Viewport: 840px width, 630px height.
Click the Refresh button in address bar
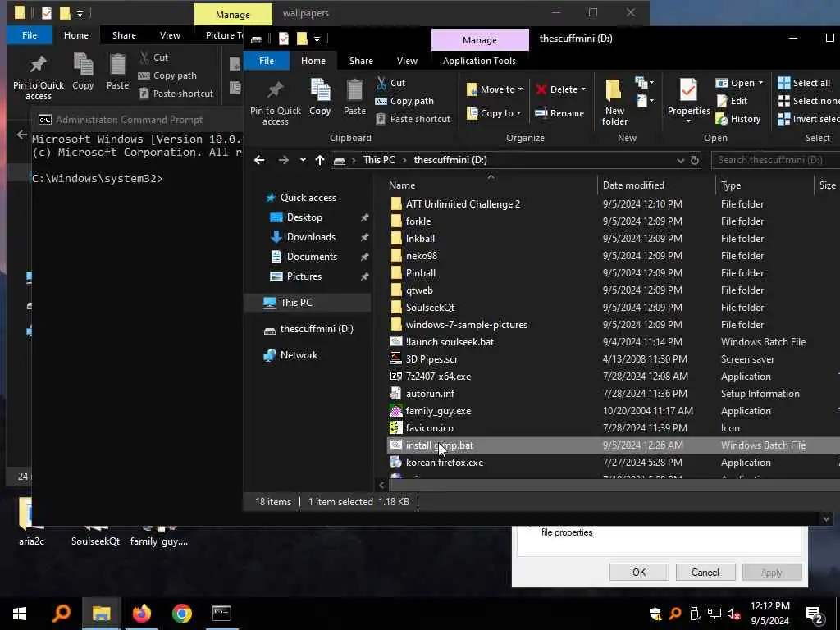(x=694, y=160)
